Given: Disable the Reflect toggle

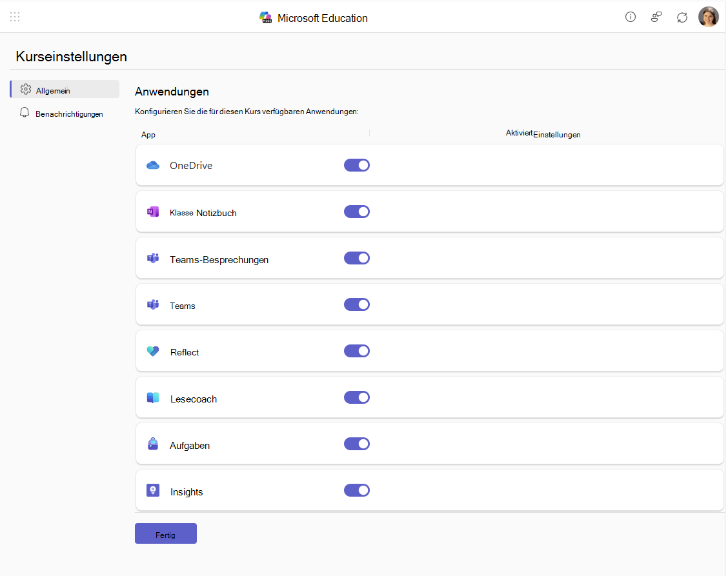Looking at the screenshot, I should [356, 351].
